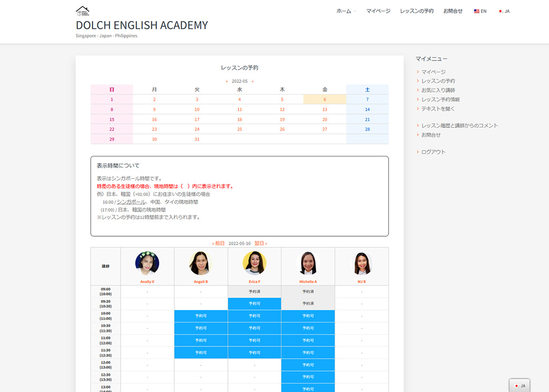Open teacher Anally V's photo
Image resolution: width=549 pixels, height=392 pixels.
click(x=147, y=263)
